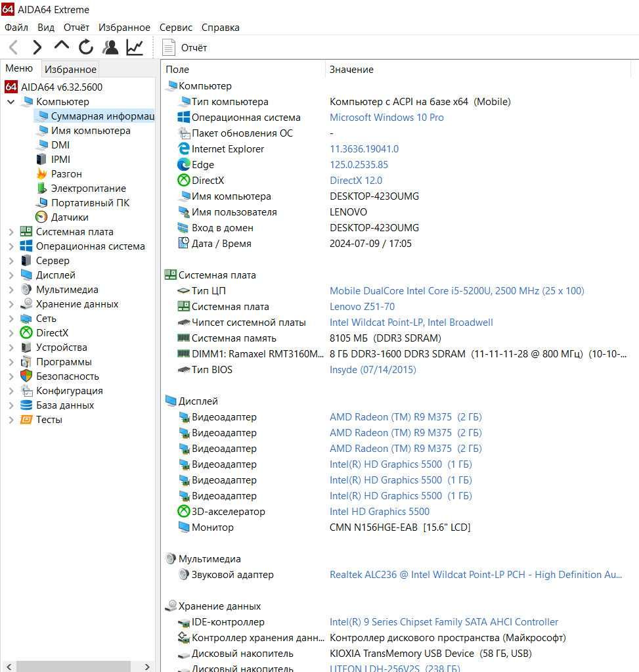Click the Конфигурация icon in tree

tap(26, 391)
